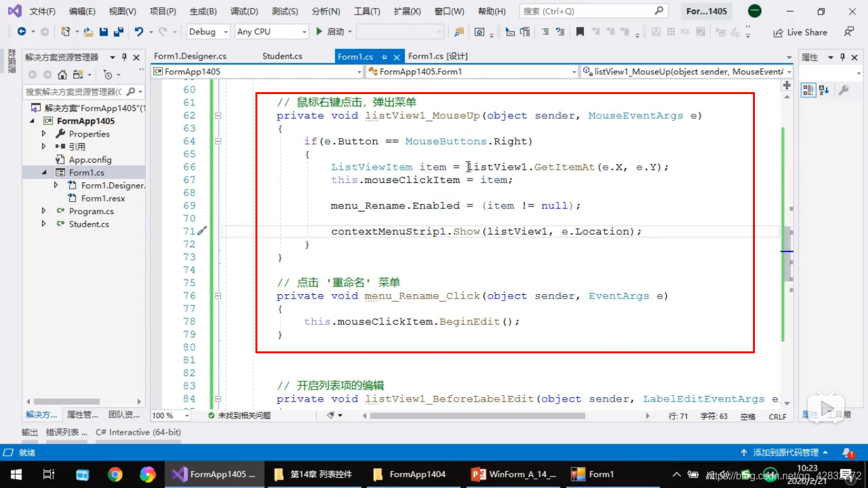Collapse menu_Rename_Click method outline toggle
The width and height of the screenshot is (868, 488).
click(x=218, y=296)
